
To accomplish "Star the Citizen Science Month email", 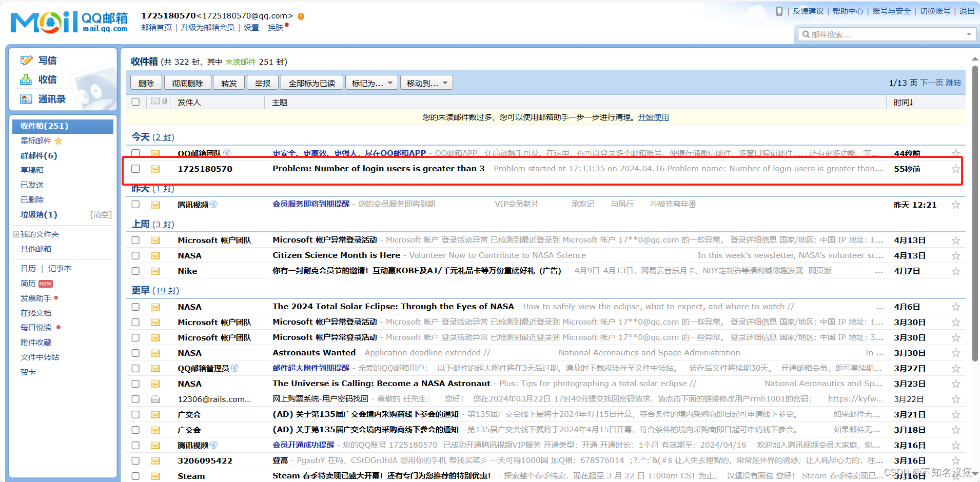I will [955, 255].
